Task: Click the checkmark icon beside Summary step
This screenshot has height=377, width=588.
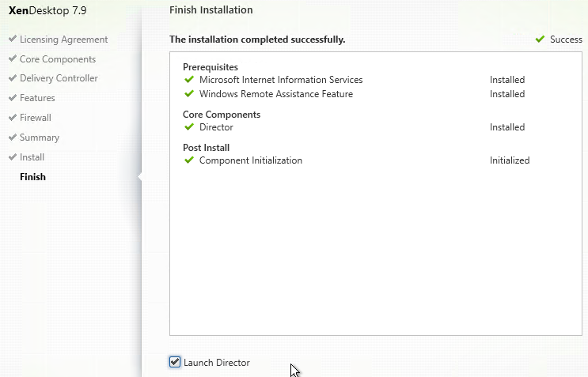Action: click(x=13, y=137)
